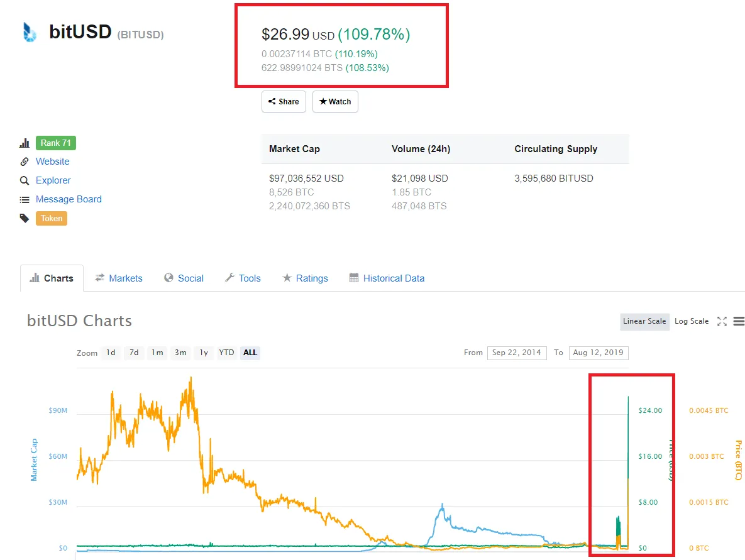Select Linear Scale chart mode

pos(645,322)
